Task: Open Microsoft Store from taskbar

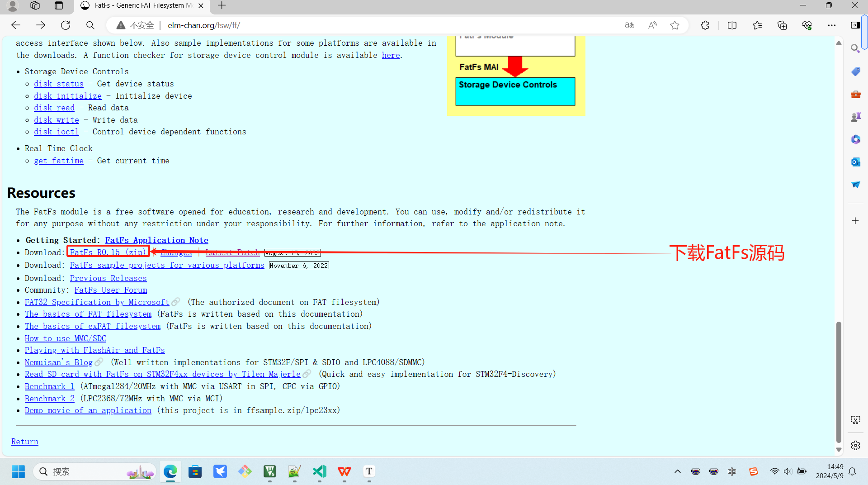Action: 195,471
